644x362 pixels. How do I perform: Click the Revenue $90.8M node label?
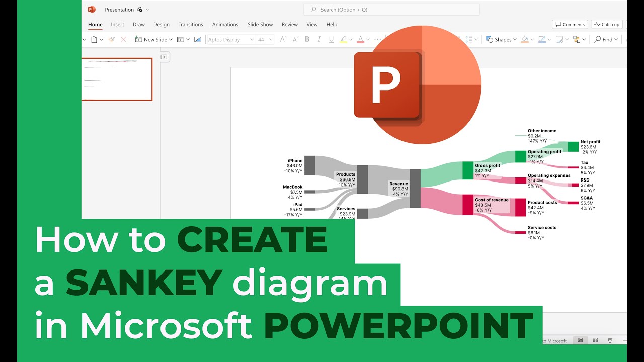pos(398,189)
